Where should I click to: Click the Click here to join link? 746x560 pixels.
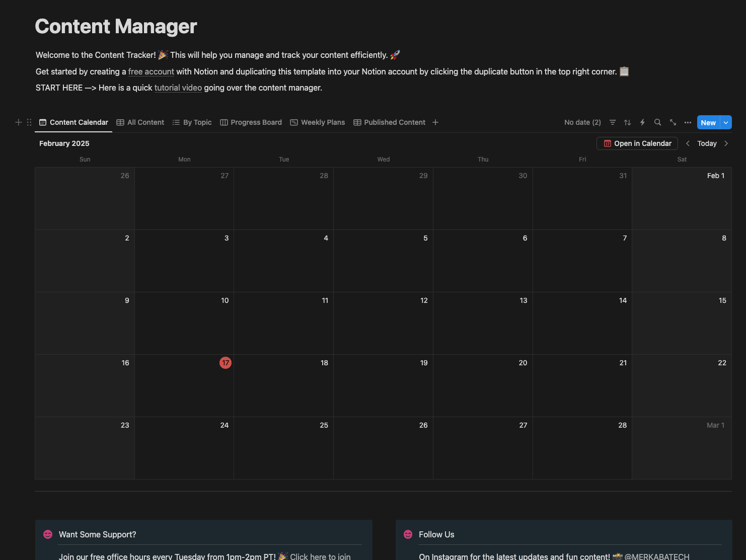point(320,556)
